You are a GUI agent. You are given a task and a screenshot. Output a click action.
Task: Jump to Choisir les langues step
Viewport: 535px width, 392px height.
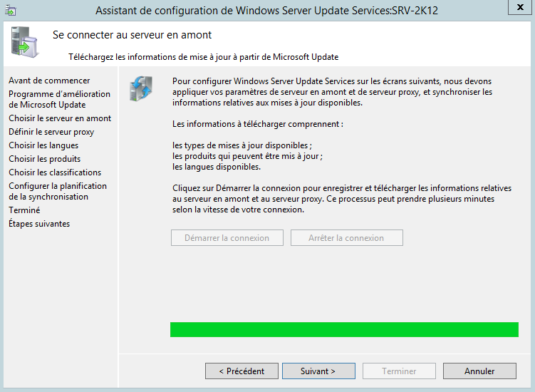[x=43, y=145]
